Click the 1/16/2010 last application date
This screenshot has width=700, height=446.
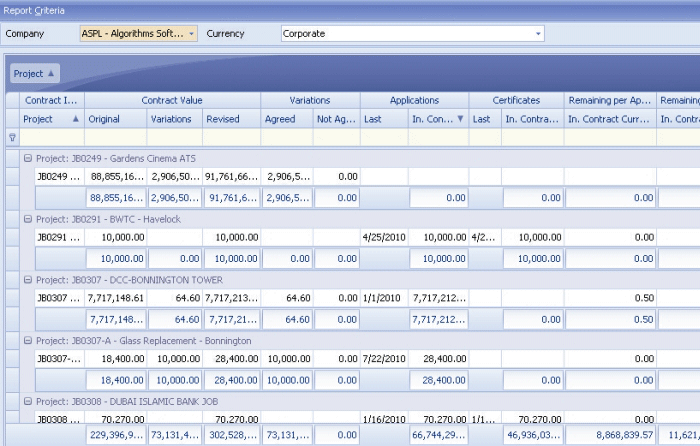coord(384,419)
